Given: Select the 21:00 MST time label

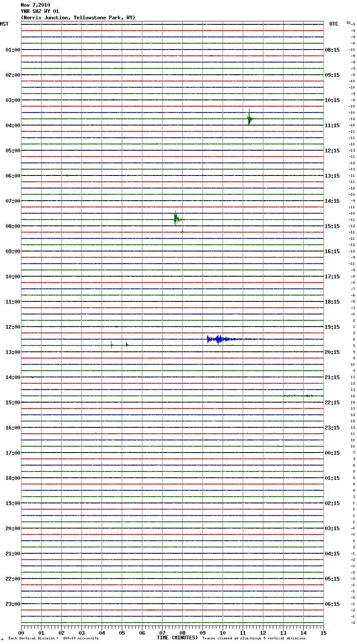Looking at the screenshot, I should click(x=13, y=554).
